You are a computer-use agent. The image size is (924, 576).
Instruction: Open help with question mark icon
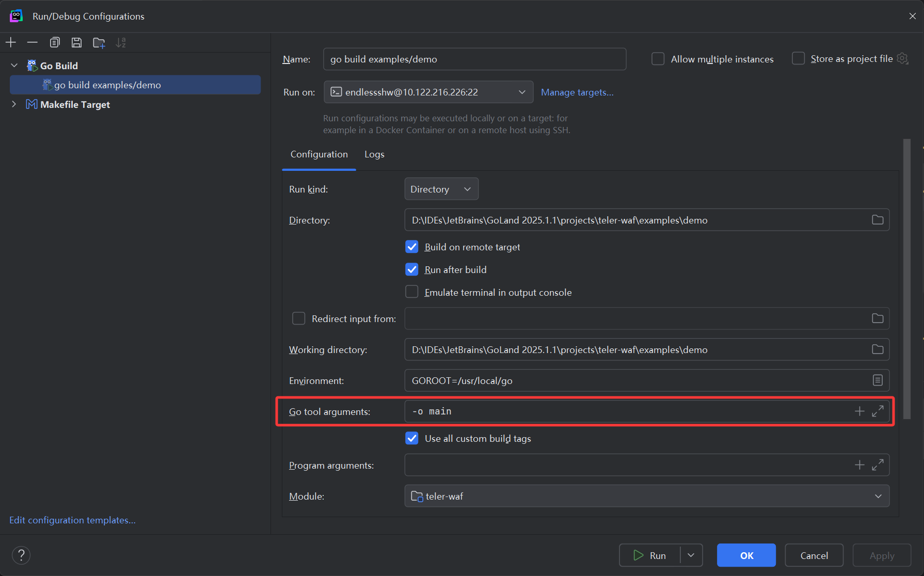click(21, 555)
